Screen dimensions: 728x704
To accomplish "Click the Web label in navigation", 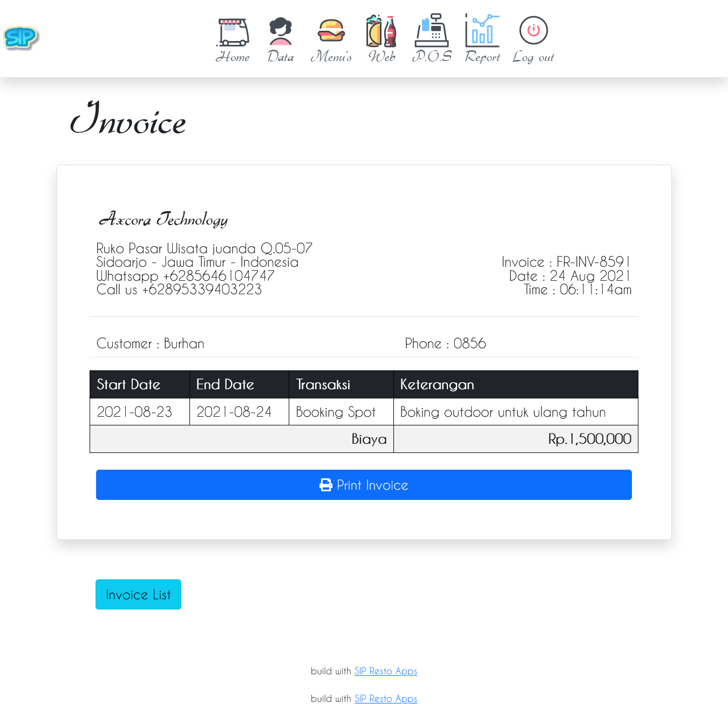I will [382, 57].
